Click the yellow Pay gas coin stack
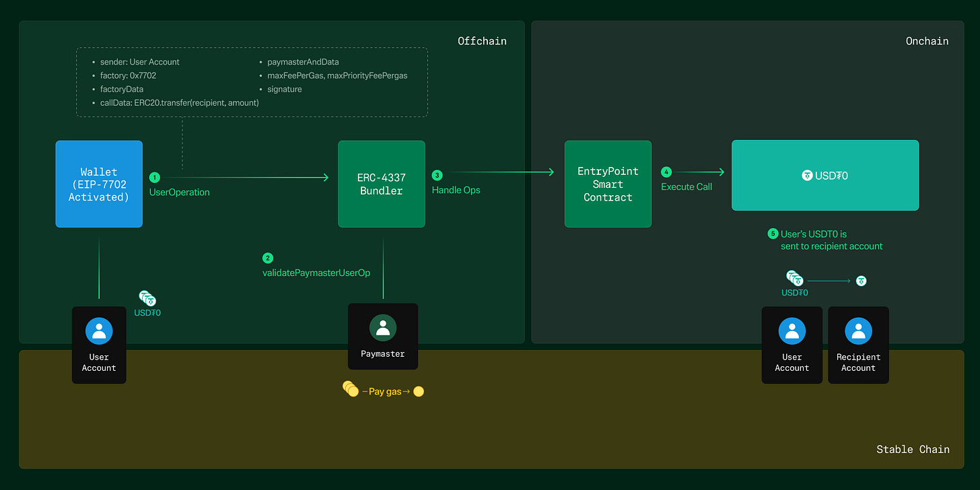Viewport: 980px width, 490px height. coord(350,389)
